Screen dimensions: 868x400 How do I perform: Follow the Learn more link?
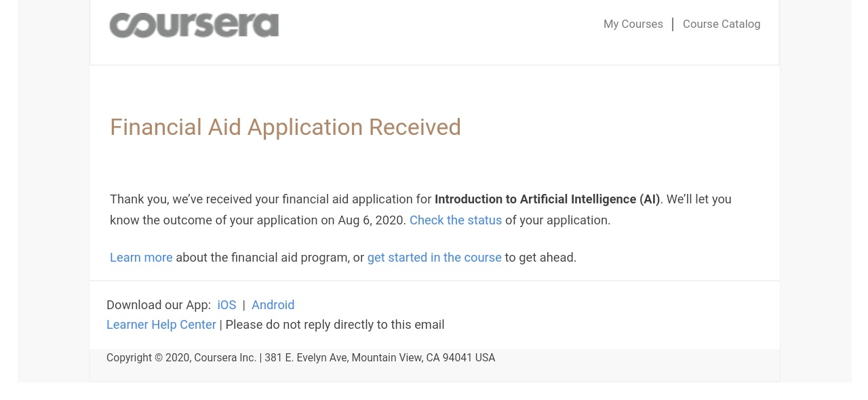click(141, 258)
